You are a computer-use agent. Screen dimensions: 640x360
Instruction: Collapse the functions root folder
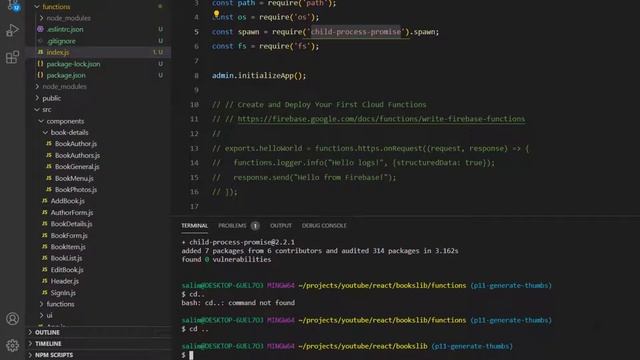click(37, 7)
